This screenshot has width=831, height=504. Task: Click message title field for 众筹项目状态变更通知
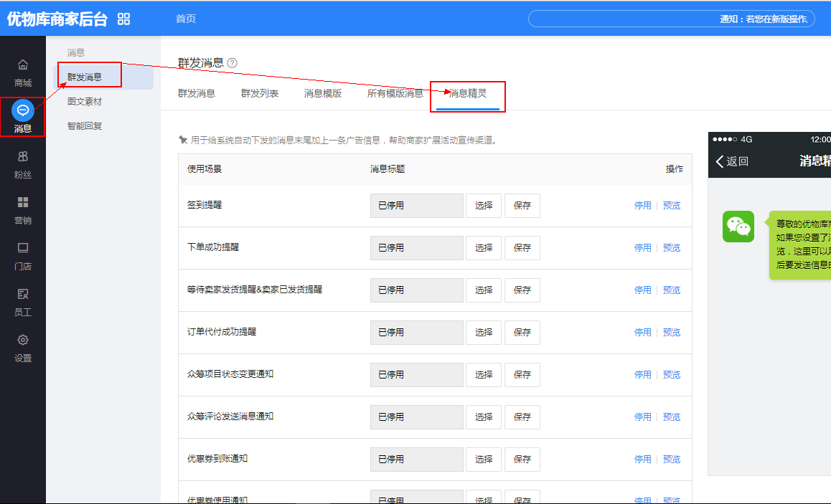pos(416,375)
